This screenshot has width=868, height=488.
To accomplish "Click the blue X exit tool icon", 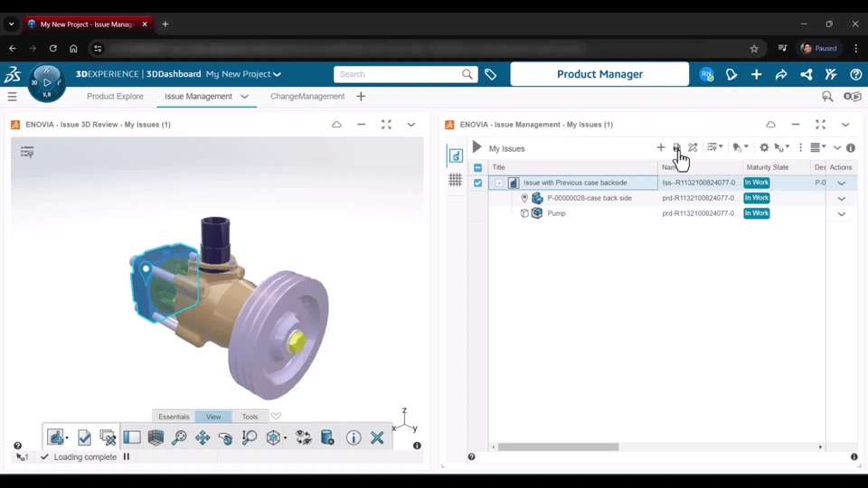I will [x=377, y=438].
